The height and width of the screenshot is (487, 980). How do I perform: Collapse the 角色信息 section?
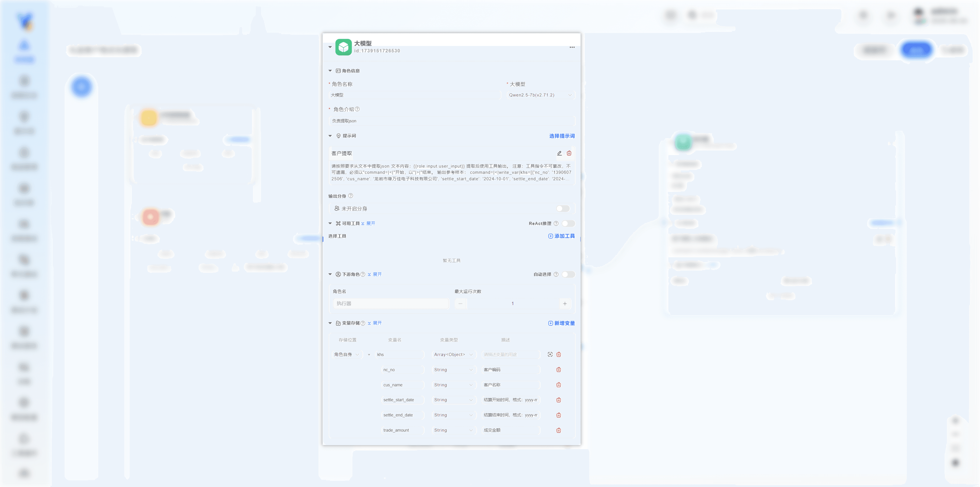pyautogui.click(x=330, y=71)
